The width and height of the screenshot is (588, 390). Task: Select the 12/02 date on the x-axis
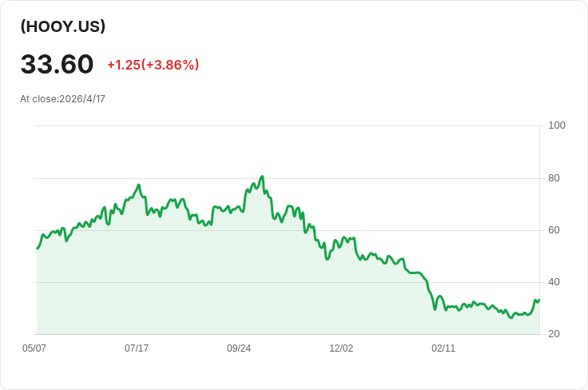[341, 348]
